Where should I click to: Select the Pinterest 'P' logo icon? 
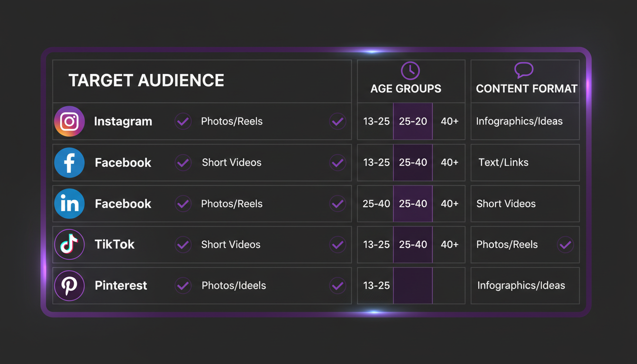[x=69, y=286]
